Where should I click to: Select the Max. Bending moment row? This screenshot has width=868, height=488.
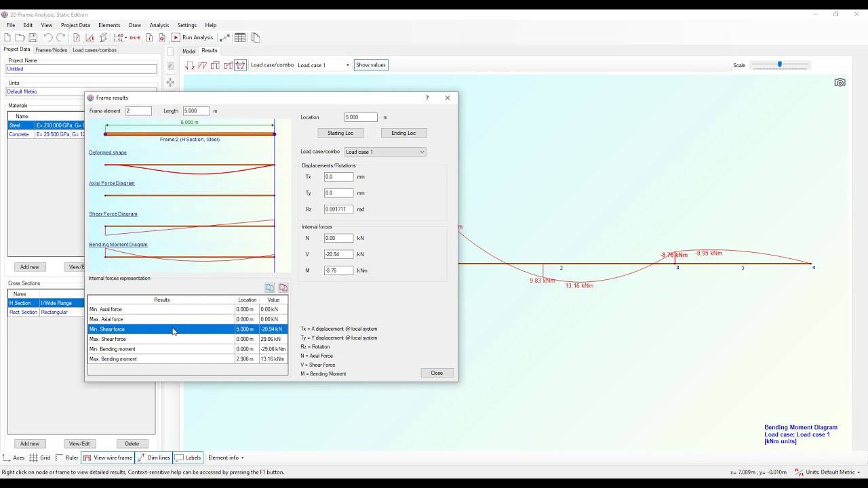coord(188,359)
